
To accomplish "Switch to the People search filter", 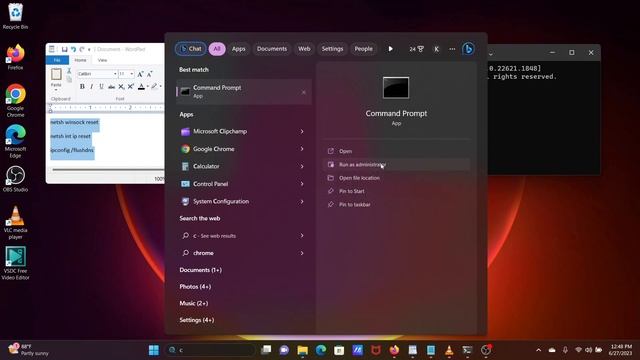I will [x=363, y=49].
